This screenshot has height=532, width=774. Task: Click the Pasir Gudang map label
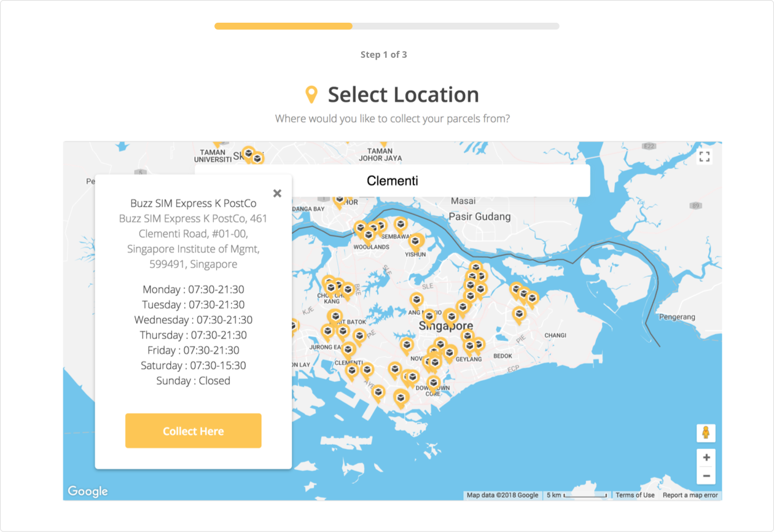coord(480,217)
